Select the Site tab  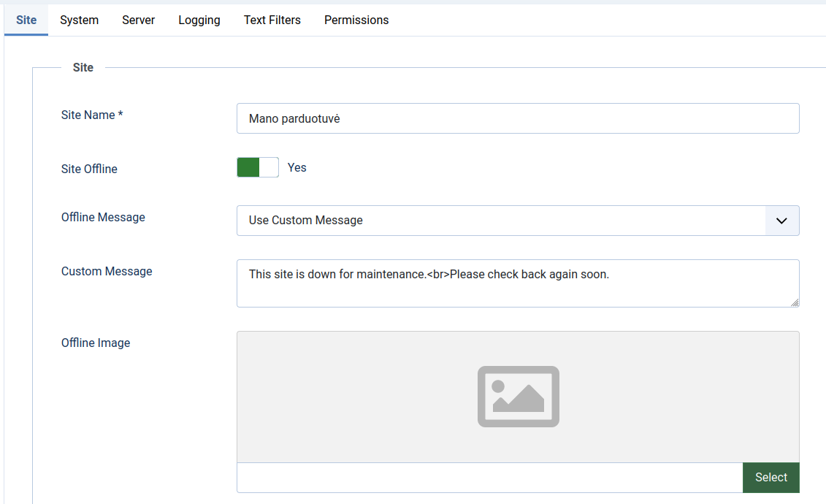[26, 20]
